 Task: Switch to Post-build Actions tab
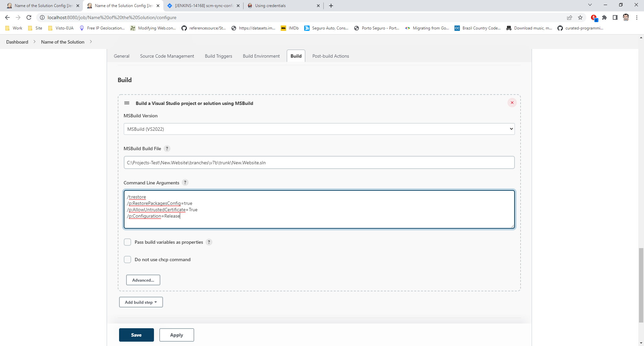(x=330, y=56)
